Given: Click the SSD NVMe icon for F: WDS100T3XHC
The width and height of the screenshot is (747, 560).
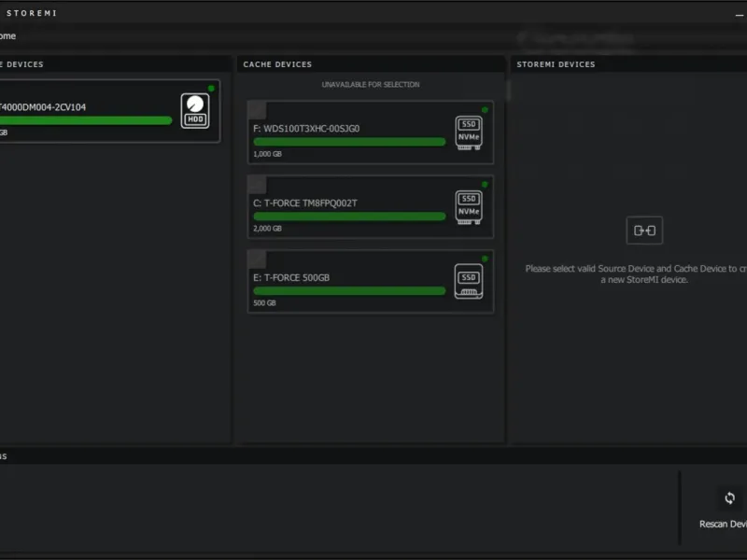Looking at the screenshot, I should [469, 133].
